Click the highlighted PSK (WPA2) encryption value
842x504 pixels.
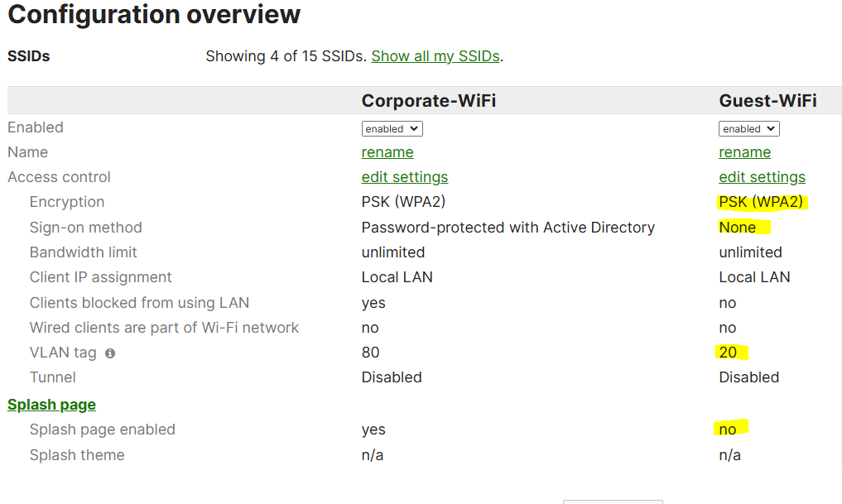(x=761, y=202)
